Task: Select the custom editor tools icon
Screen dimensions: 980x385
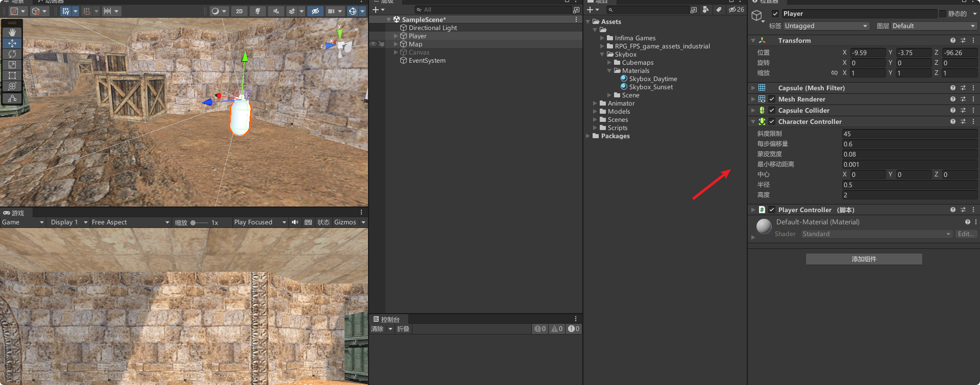Action: [12, 98]
